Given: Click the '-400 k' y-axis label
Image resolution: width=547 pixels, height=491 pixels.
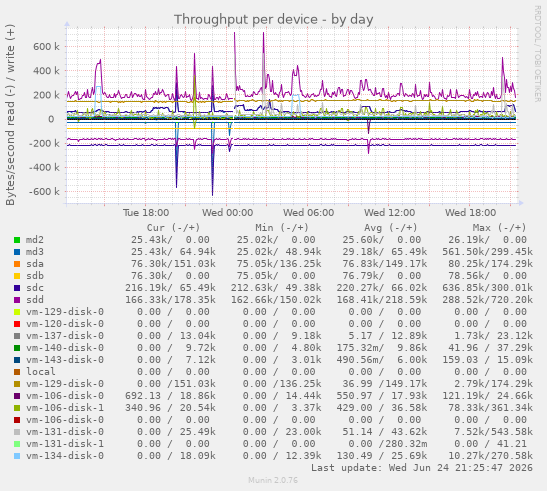Looking at the screenshot, I should (x=44, y=168).
